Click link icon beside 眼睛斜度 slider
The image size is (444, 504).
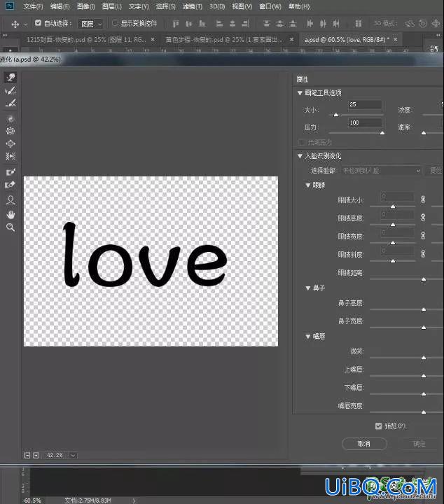[423, 254]
